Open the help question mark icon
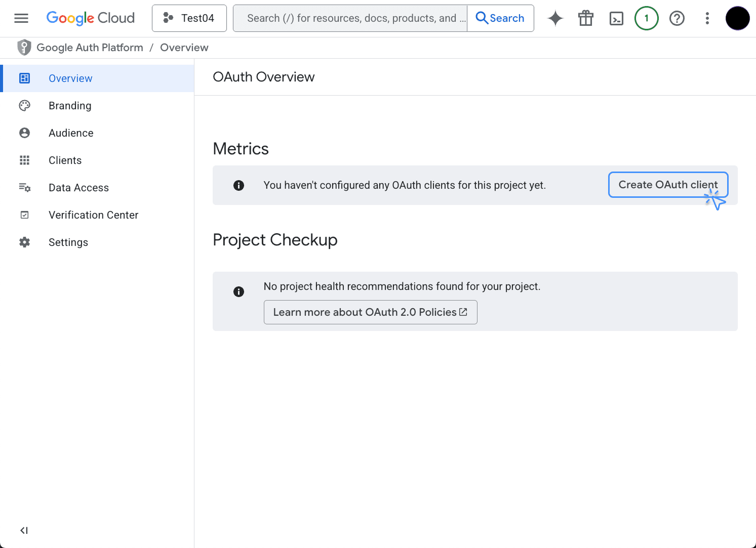 click(677, 18)
